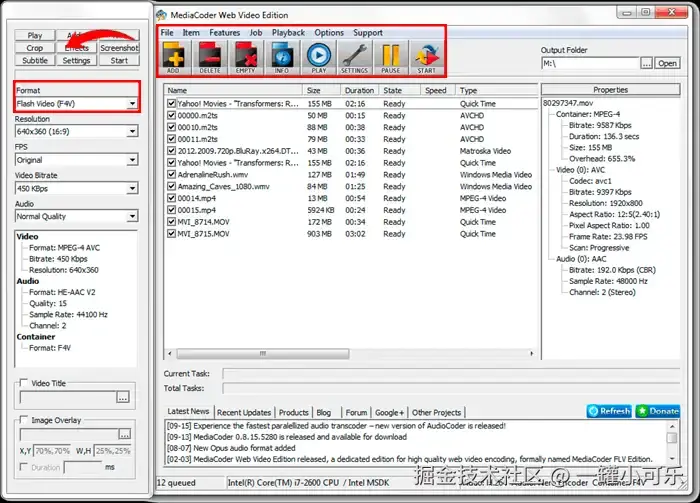Image resolution: width=700 pixels, height=503 pixels.
Task: Click the PLAY toolbar icon
Action: (319, 58)
